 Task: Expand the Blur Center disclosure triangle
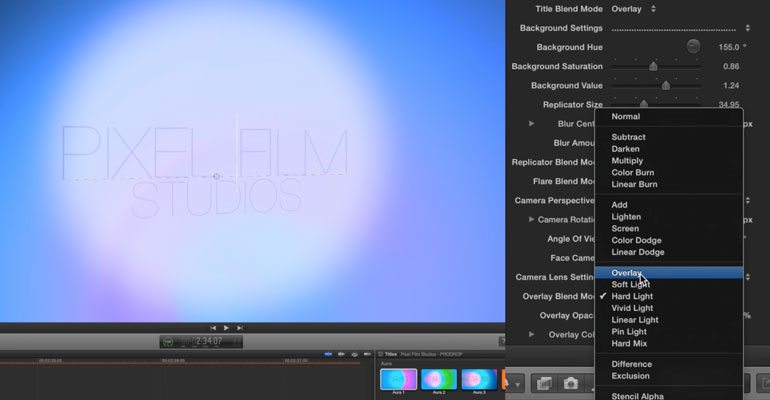coord(531,124)
